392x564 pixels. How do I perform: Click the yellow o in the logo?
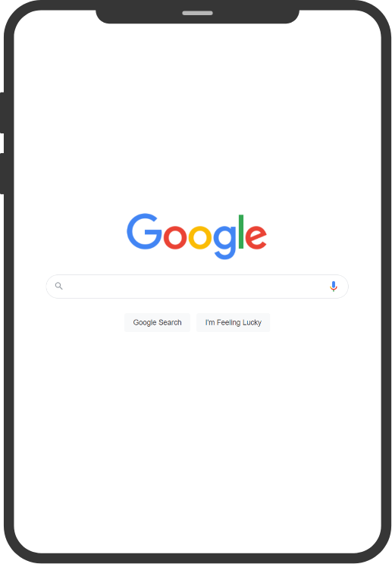pyautogui.click(x=200, y=237)
